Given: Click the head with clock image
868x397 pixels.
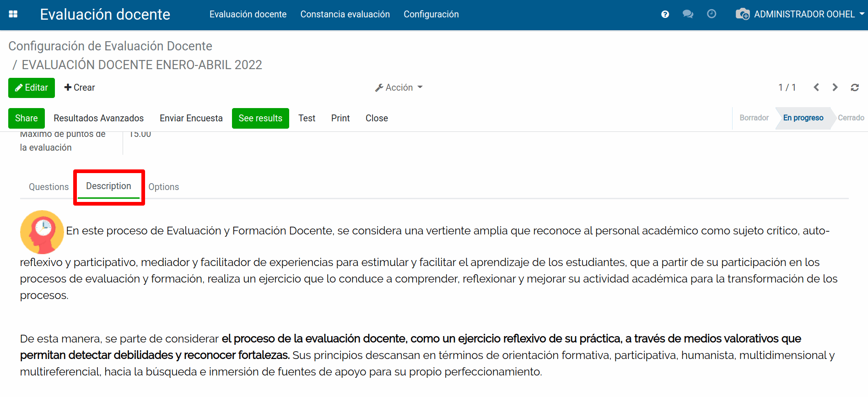Looking at the screenshot, I should pos(42,232).
